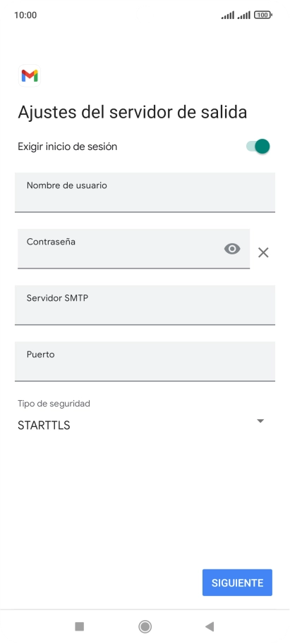Focus the Puerto field
290x644 pixels.
pyautogui.click(x=145, y=361)
